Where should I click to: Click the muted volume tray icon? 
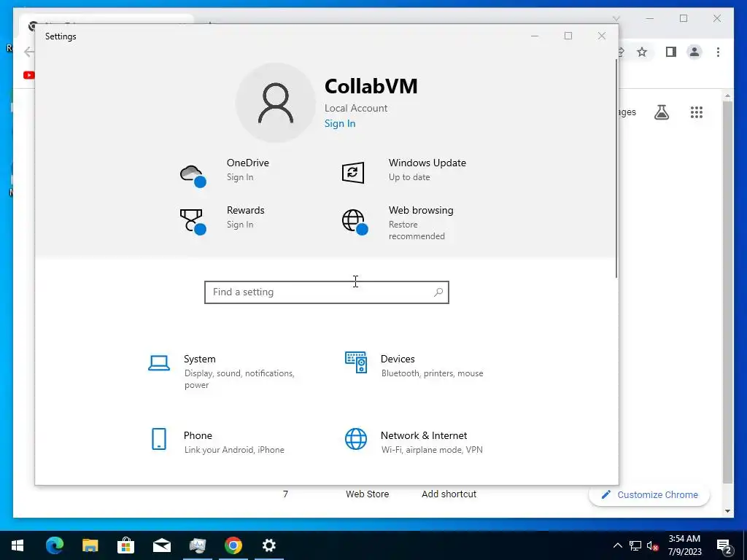653,545
